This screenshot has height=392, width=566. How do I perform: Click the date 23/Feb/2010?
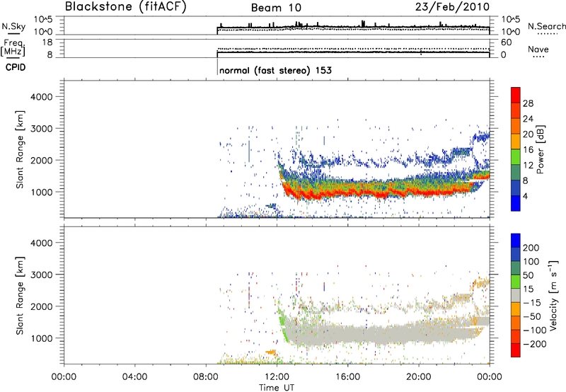[x=452, y=6]
